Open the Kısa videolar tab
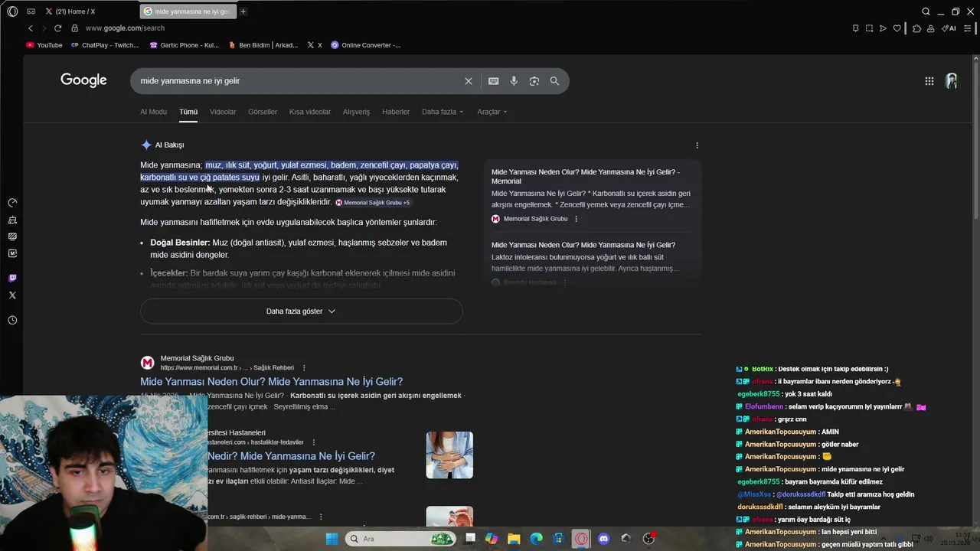Screen dimensions: 980x551 [x=310, y=112]
